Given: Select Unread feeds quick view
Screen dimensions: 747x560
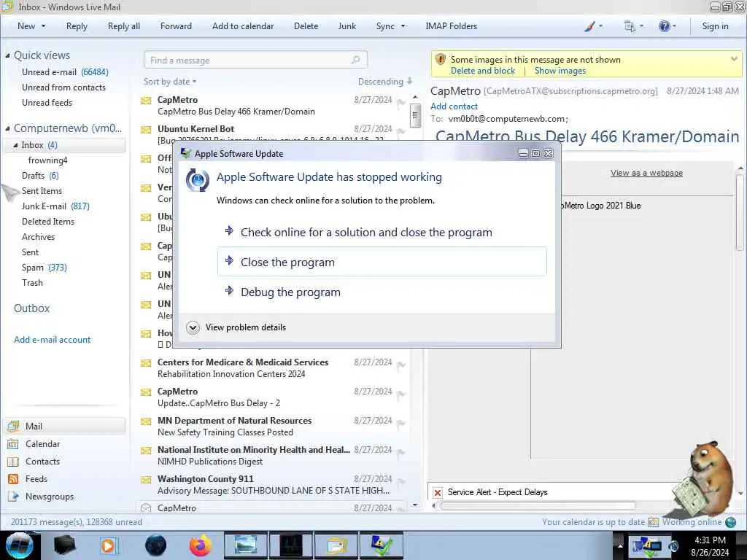Looking at the screenshot, I should point(47,102).
